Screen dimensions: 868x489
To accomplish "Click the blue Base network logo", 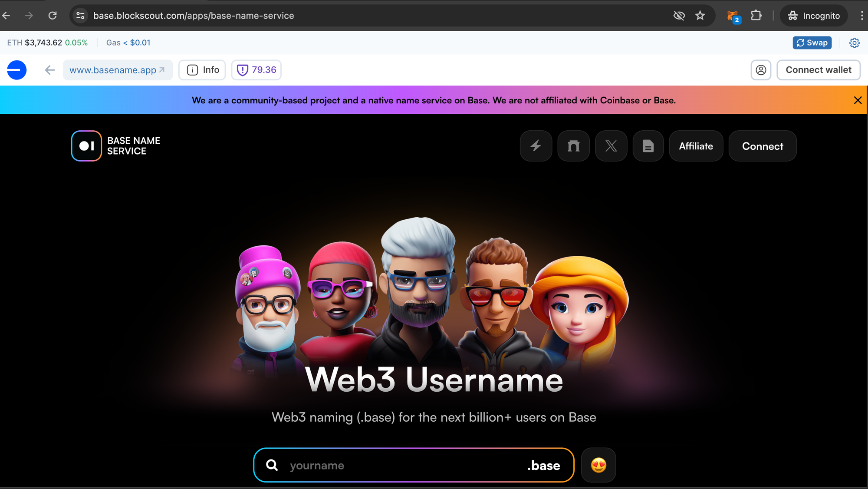I will [17, 70].
